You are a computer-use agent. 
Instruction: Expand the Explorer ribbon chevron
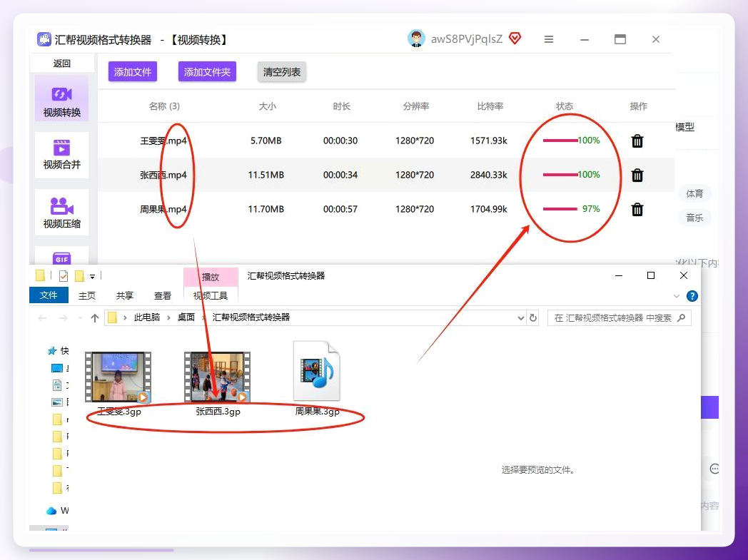[x=677, y=296]
